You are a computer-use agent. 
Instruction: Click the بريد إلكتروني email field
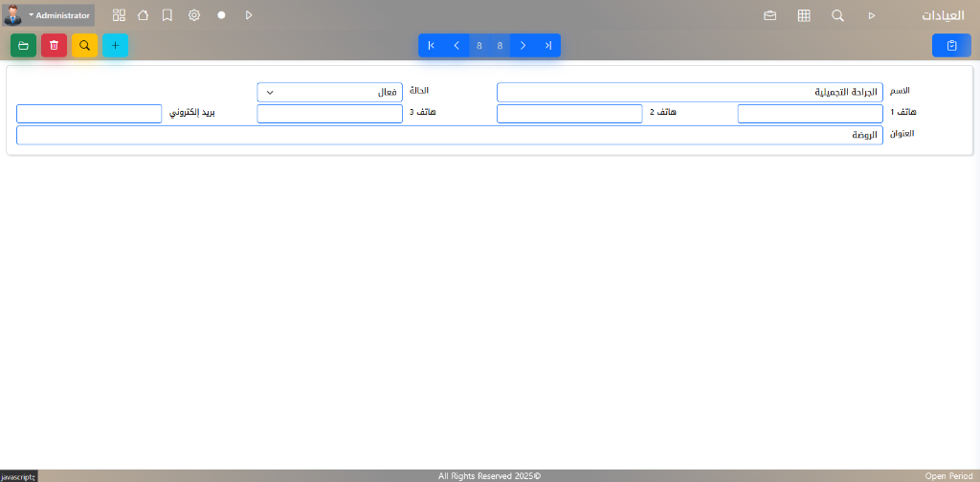pos(89,113)
